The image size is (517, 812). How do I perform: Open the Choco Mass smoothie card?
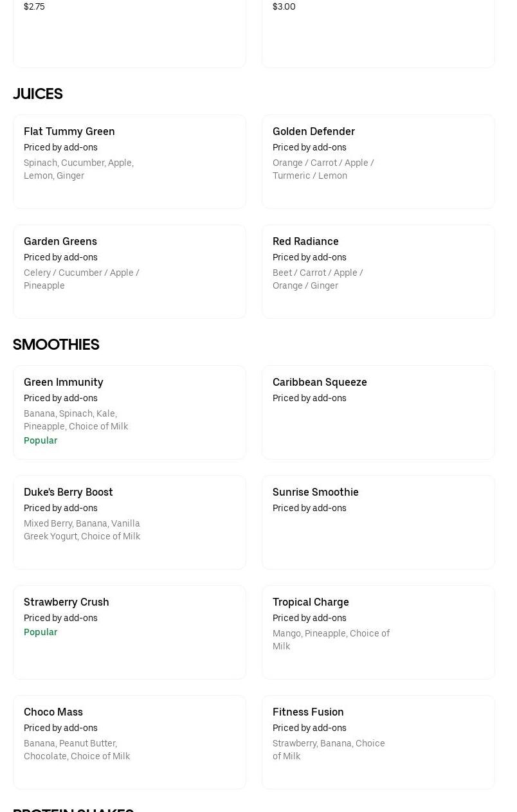[129, 741]
